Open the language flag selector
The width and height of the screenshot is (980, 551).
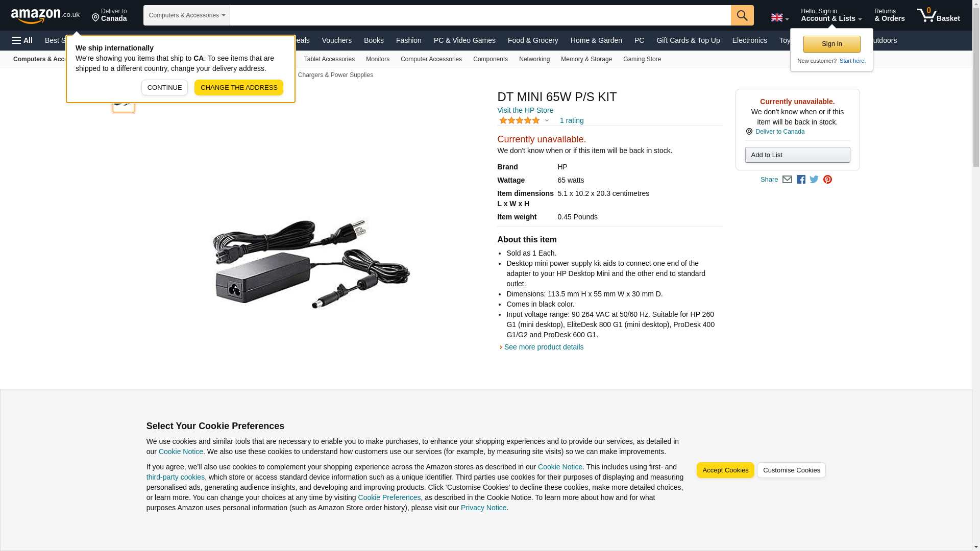780,18
